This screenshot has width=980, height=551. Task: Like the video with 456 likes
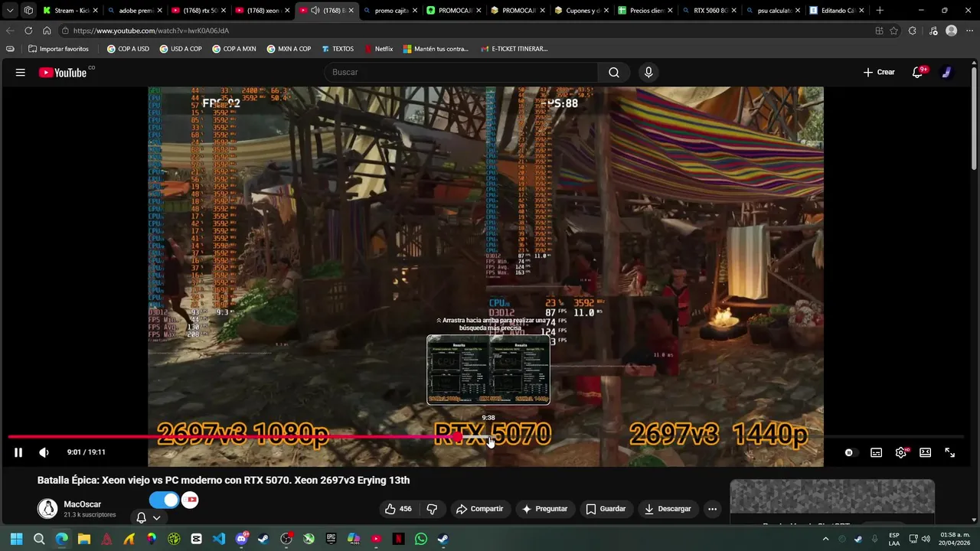click(398, 509)
